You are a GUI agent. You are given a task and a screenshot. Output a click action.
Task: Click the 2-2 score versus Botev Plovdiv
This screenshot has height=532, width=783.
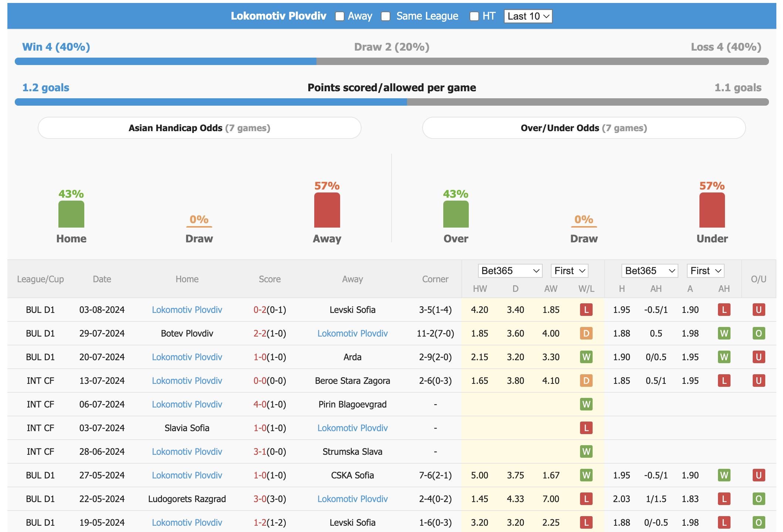coord(260,333)
